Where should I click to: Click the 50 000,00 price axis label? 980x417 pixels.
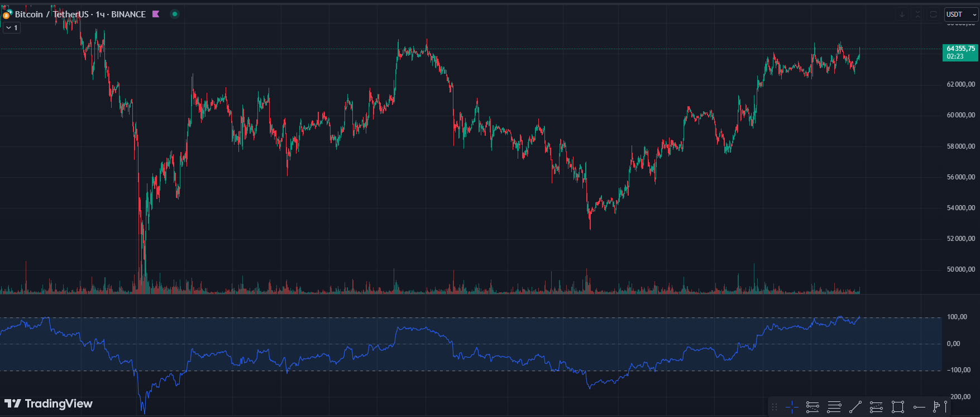click(961, 269)
